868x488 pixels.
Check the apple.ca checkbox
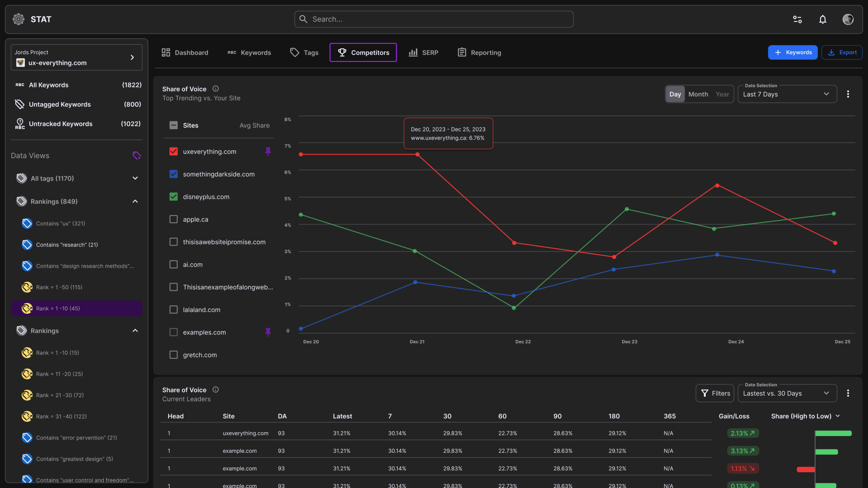click(174, 219)
